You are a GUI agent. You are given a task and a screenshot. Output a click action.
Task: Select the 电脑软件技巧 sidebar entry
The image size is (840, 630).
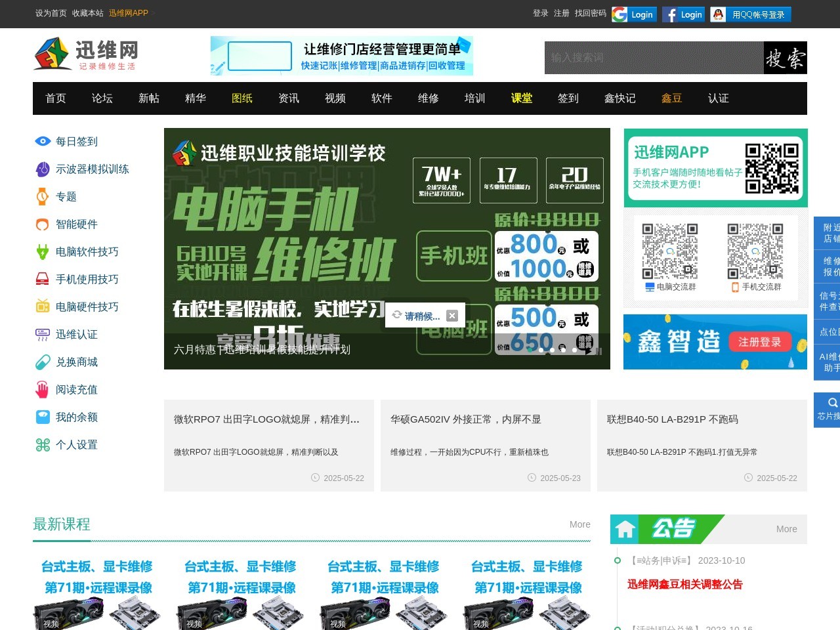click(87, 251)
